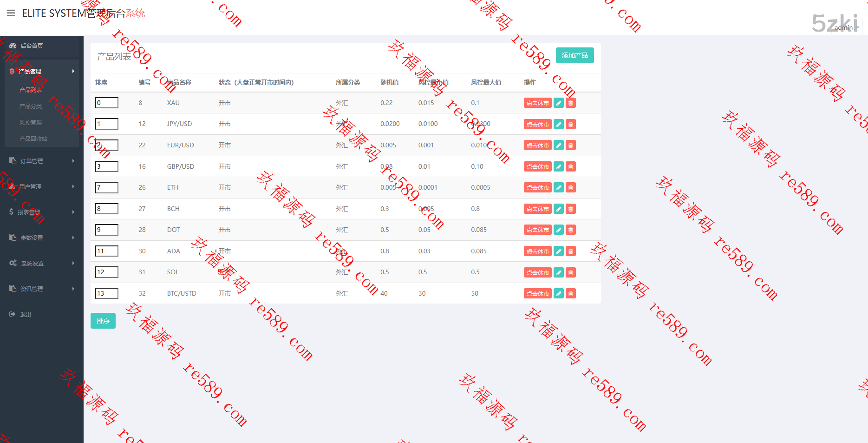Expand the 用户管理 sidebar section
Viewport: 868px width, 443px height.
pos(42,186)
